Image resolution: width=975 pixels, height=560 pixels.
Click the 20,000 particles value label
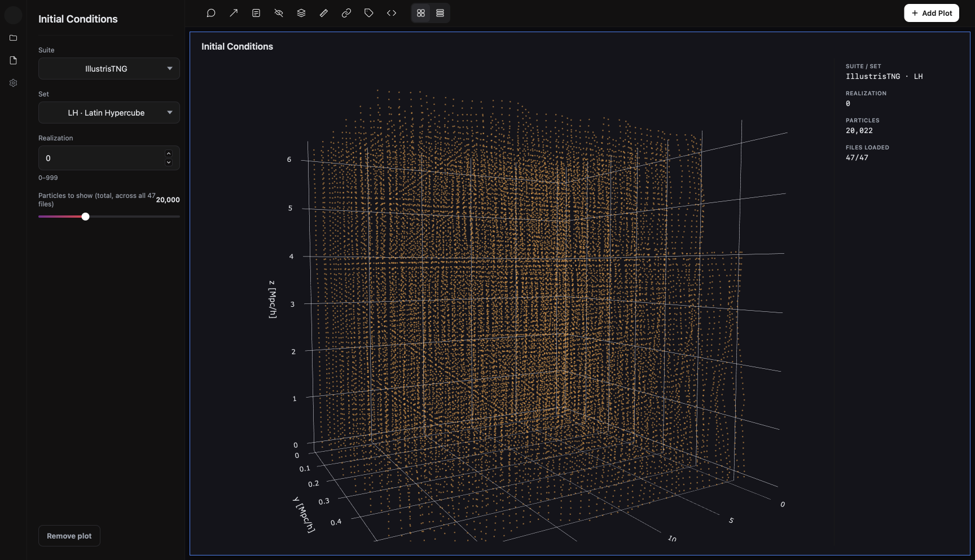coord(168,200)
